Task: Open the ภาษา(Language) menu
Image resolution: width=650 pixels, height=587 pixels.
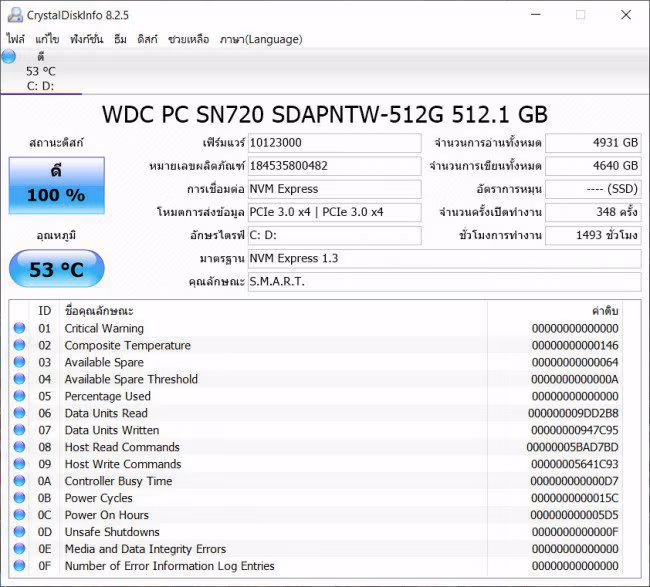Action: [261, 39]
